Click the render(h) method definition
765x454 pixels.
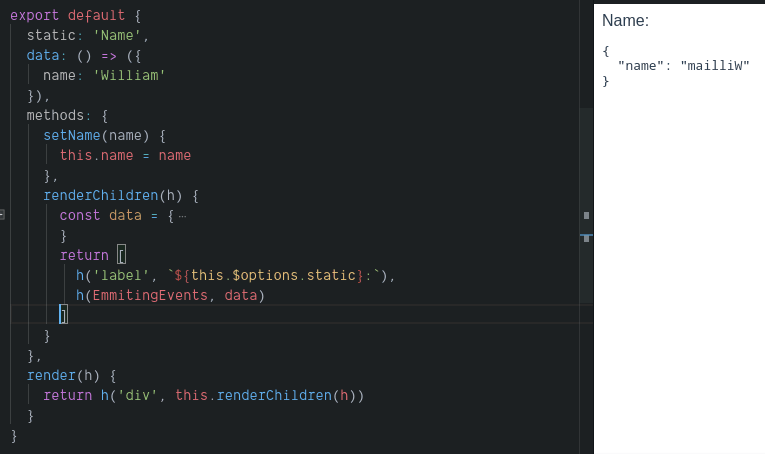pos(71,375)
